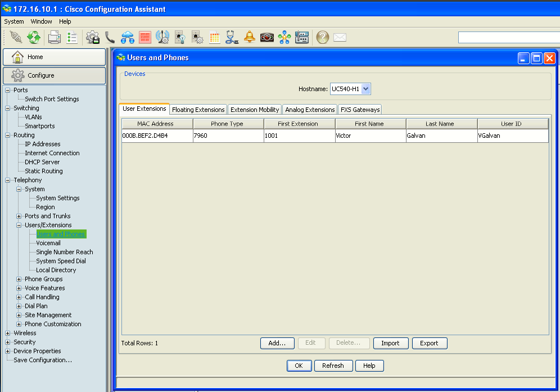Click the Wireless antenna settings icon
Viewport: 560px width, 392px height.
(162, 37)
